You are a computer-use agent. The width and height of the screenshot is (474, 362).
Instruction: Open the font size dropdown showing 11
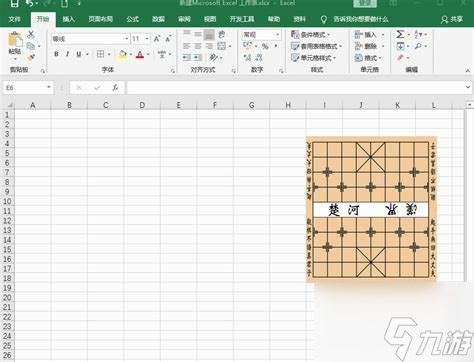pos(147,39)
